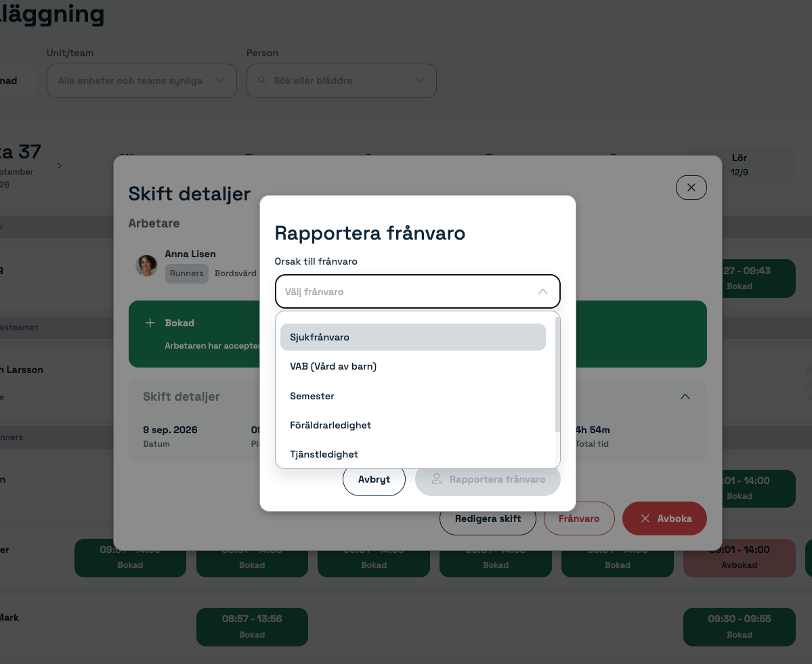The width and height of the screenshot is (812, 664).
Task: Open the Unit/team dropdown
Action: pyautogui.click(x=142, y=81)
